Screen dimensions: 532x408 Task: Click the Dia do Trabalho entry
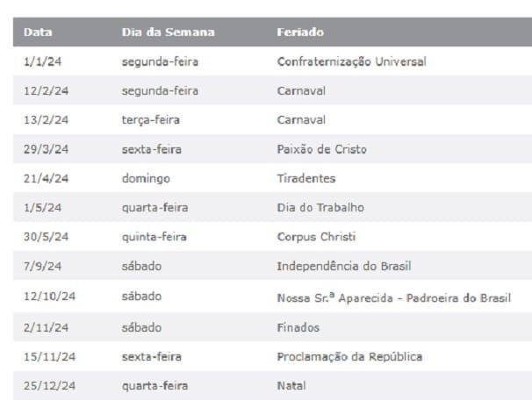320,208
